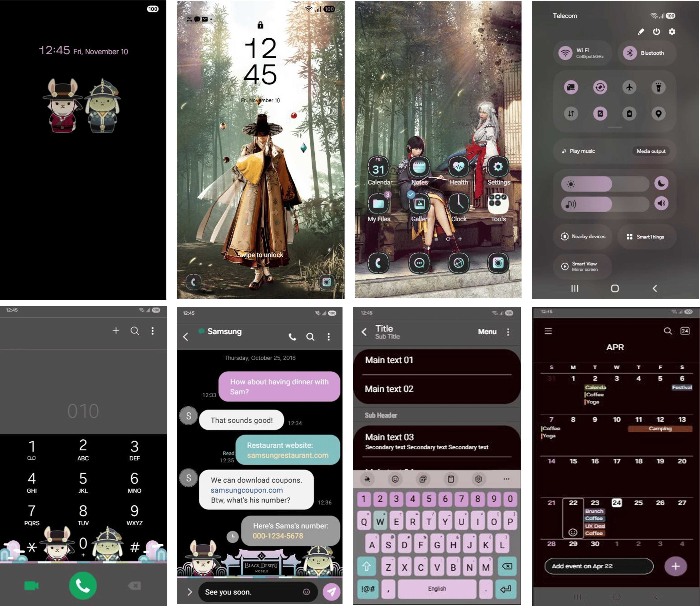Adjust the volume slider
700x606 pixels.
click(605, 204)
